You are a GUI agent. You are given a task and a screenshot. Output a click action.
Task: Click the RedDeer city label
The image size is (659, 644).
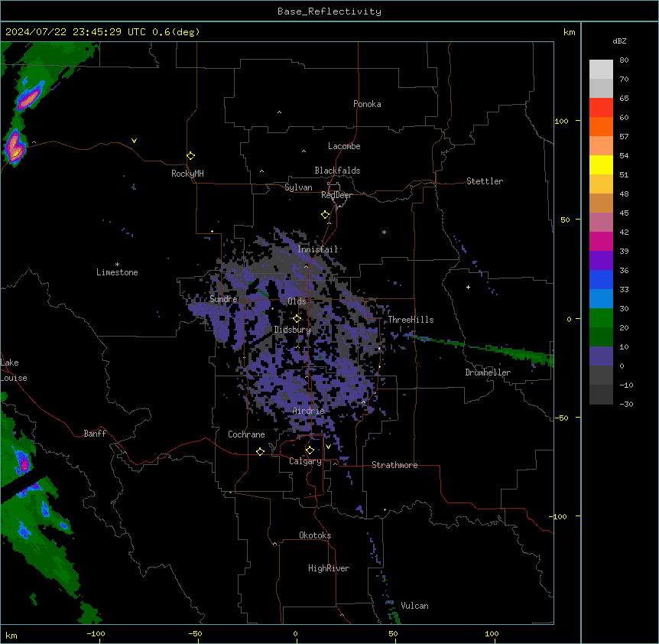336,195
